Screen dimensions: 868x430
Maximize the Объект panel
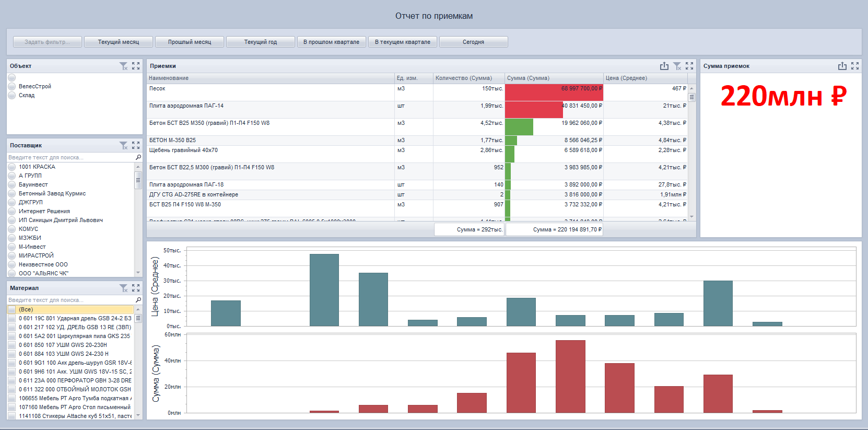(x=136, y=66)
